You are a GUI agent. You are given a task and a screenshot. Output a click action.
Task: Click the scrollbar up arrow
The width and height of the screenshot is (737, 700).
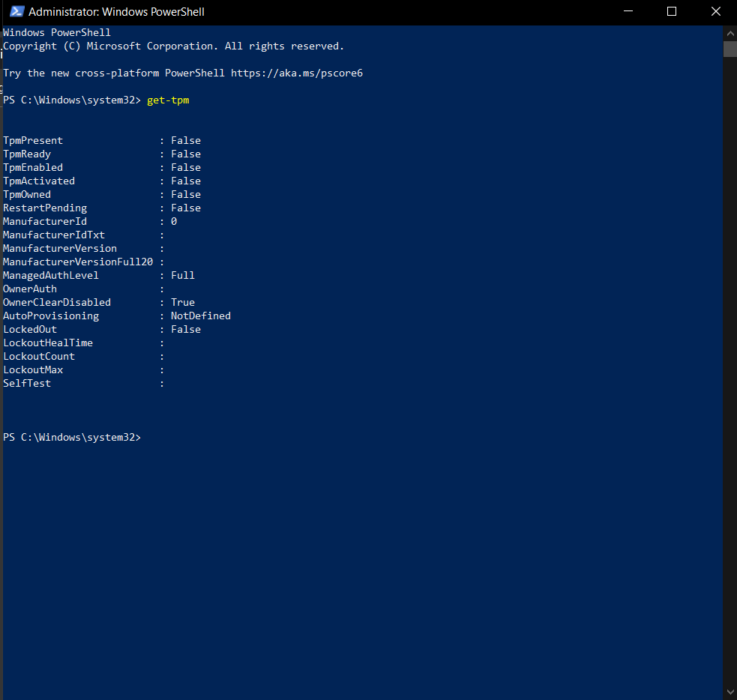(730, 34)
